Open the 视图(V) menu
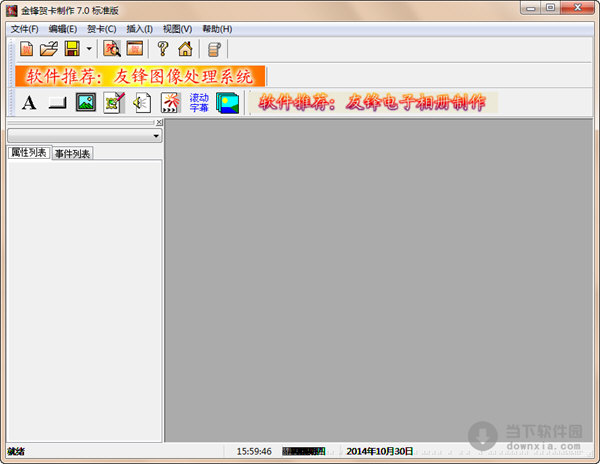The image size is (600, 464). [177, 29]
